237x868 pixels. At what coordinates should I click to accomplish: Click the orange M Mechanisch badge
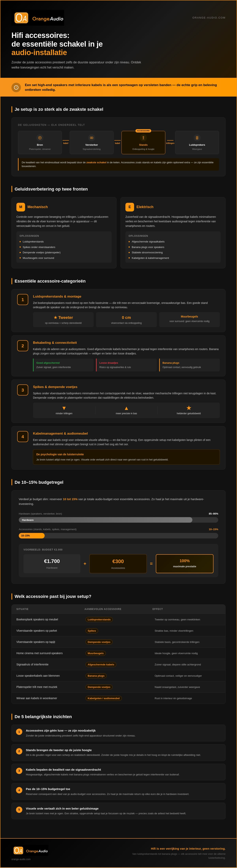tap(21, 207)
